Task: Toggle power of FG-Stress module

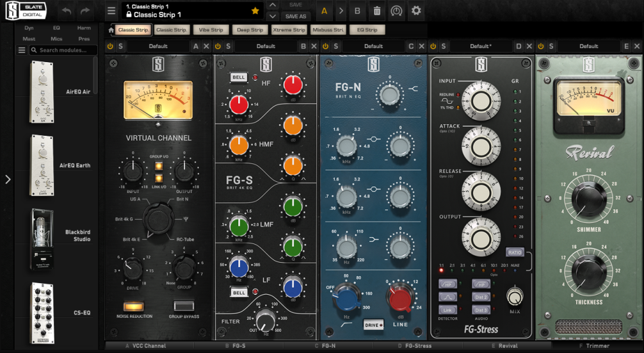Action: [x=433, y=46]
